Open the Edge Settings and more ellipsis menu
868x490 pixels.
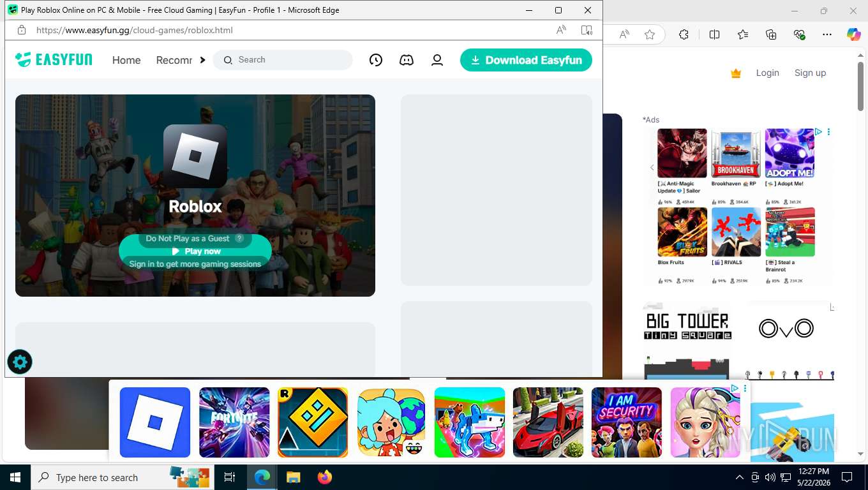tap(827, 34)
